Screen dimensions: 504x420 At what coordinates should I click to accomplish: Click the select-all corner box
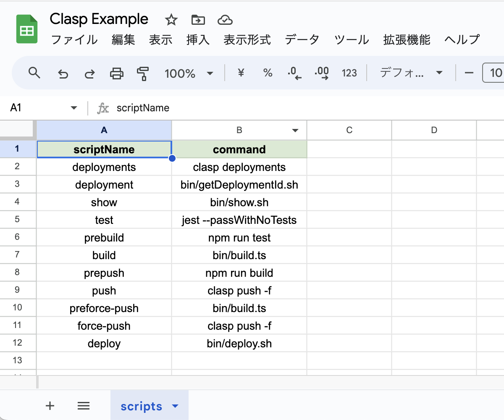click(18, 130)
